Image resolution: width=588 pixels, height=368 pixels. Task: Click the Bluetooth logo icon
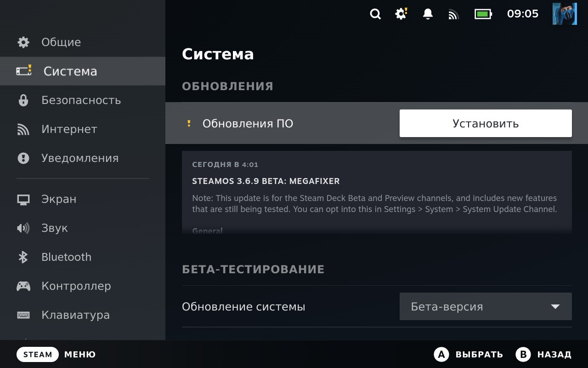click(x=23, y=257)
